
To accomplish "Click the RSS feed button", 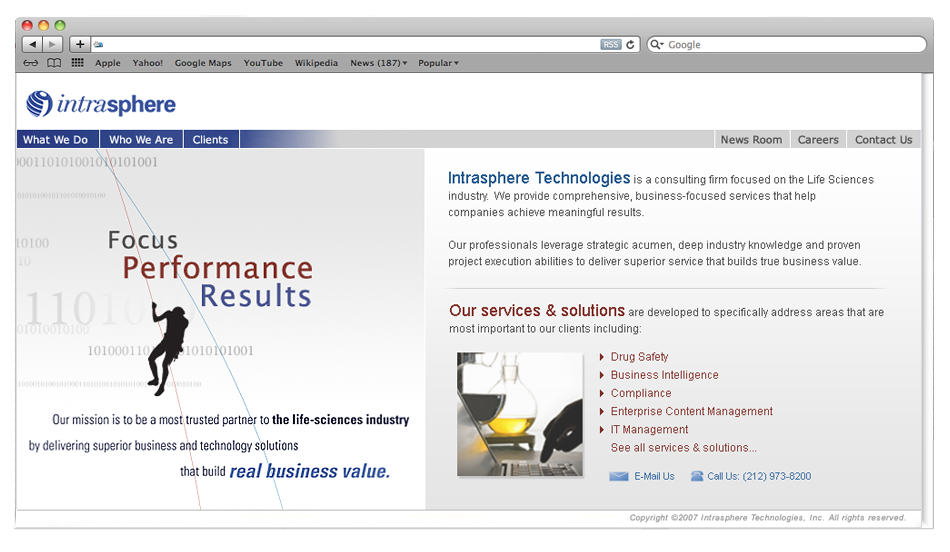I will point(610,45).
